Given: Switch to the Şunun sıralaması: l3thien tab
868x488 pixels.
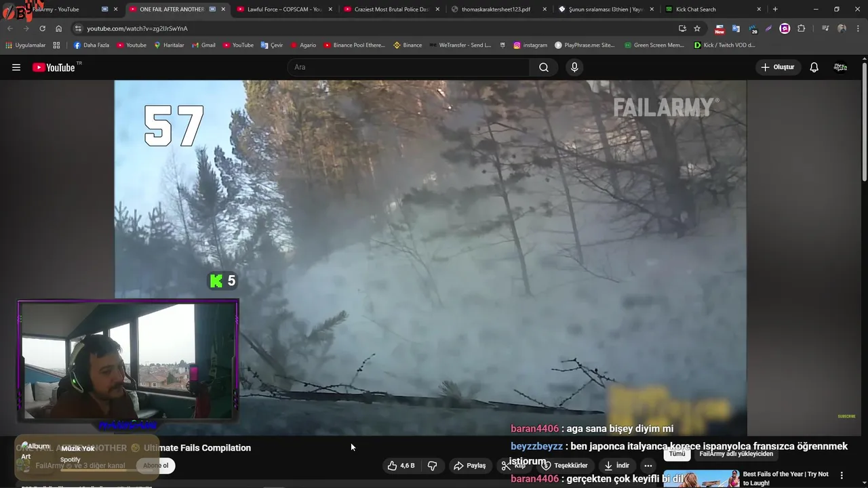Looking at the screenshot, I should point(606,9).
